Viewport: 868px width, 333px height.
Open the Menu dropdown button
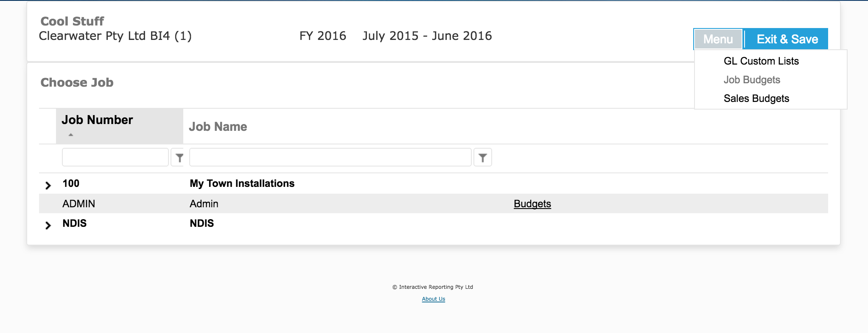click(718, 39)
